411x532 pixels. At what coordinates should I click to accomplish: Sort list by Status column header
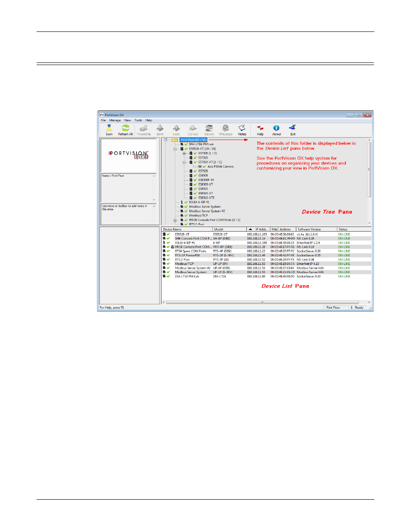[354, 229]
